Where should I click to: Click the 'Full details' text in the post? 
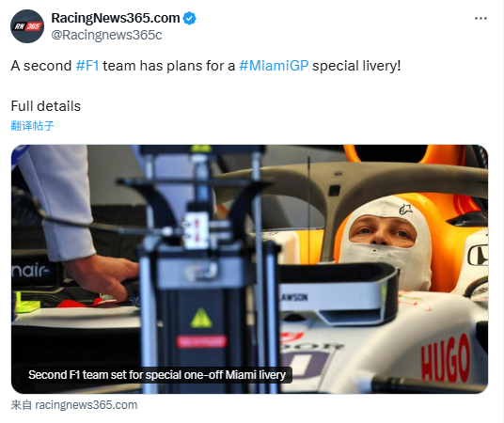pos(46,106)
